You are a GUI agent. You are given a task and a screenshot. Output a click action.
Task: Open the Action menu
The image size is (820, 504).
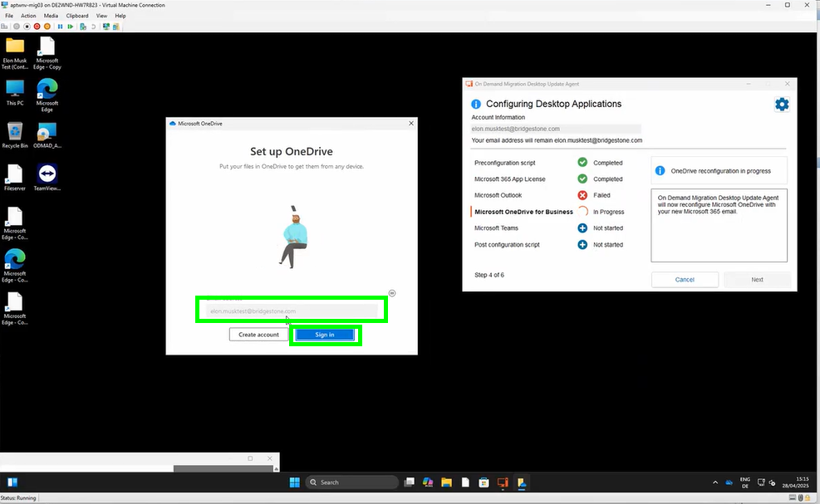coord(28,16)
